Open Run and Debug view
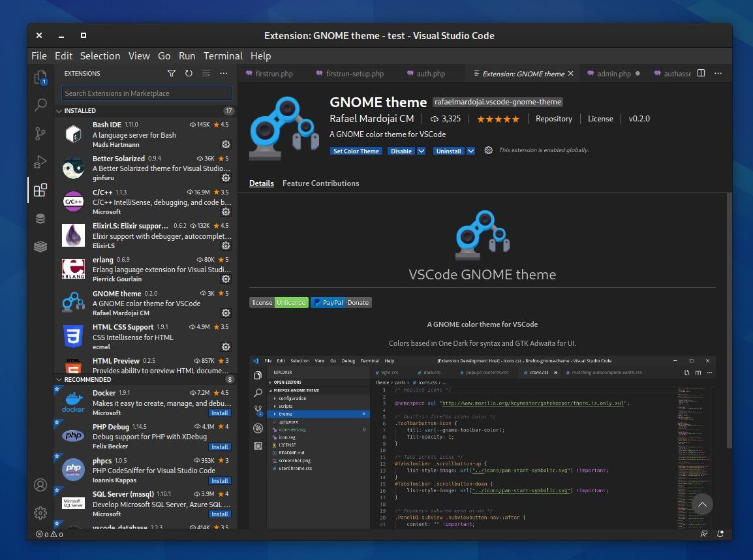Screen dimensions: 753x560 pos(40,162)
